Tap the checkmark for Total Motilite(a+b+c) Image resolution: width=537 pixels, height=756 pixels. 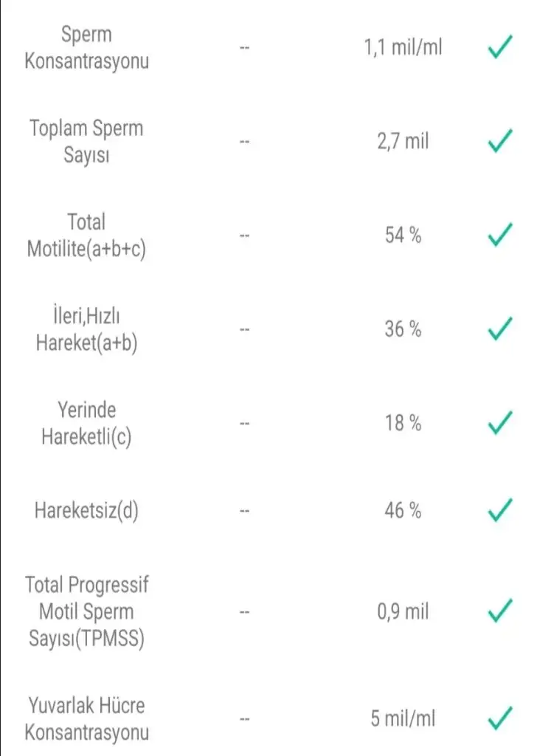[x=500, y=236]
